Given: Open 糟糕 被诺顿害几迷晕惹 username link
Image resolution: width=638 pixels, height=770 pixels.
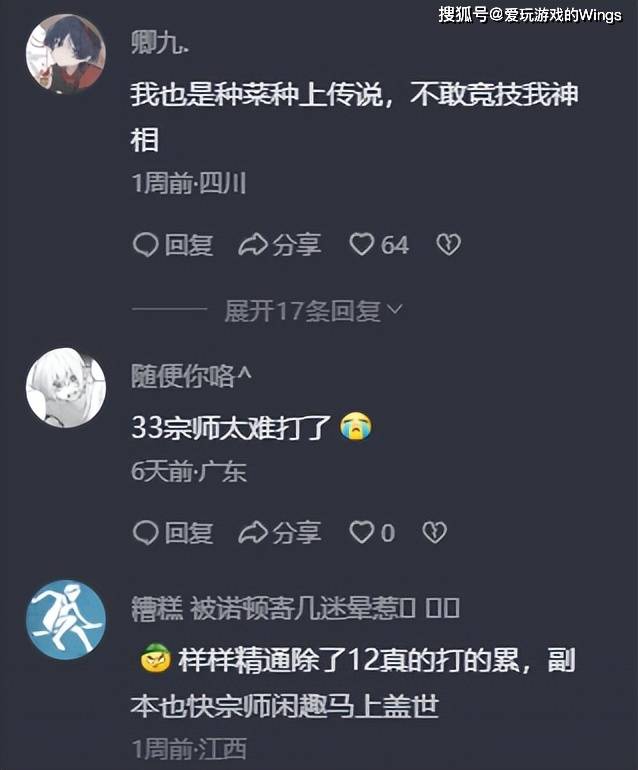Looking at the screenshot, I should pyautogui.click(x=295, y=608).
